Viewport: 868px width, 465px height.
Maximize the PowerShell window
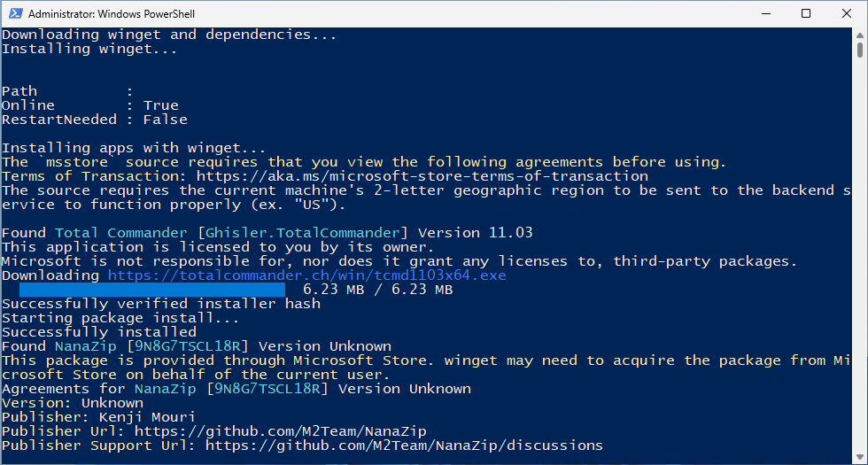(806, 14)
